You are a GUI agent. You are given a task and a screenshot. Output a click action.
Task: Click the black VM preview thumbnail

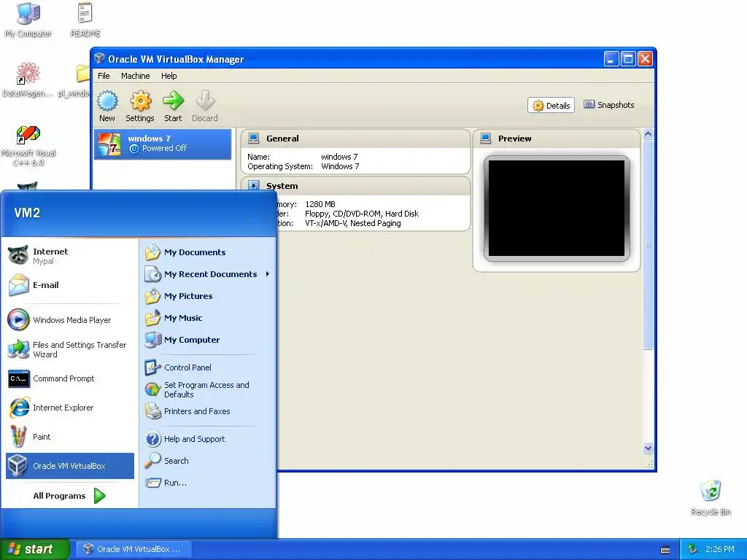pyautogui.click(x=557, y=208)
